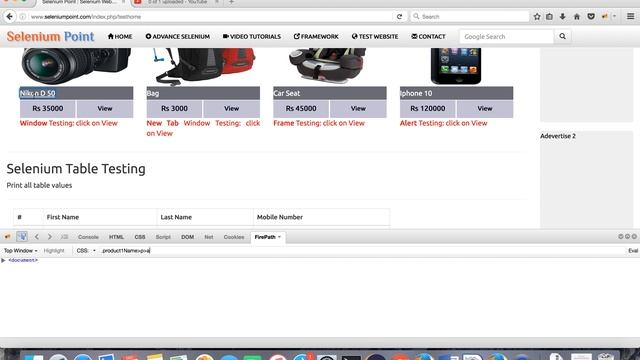Switch to Firebug DOM tab
Image resolution: width=640 pixels, height=360 pixels.
click(187, 237)
